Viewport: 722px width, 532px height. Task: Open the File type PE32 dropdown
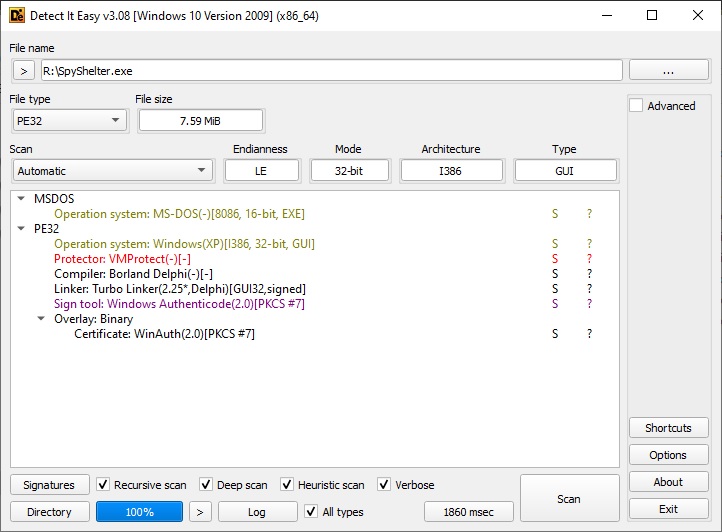point(70,121)
